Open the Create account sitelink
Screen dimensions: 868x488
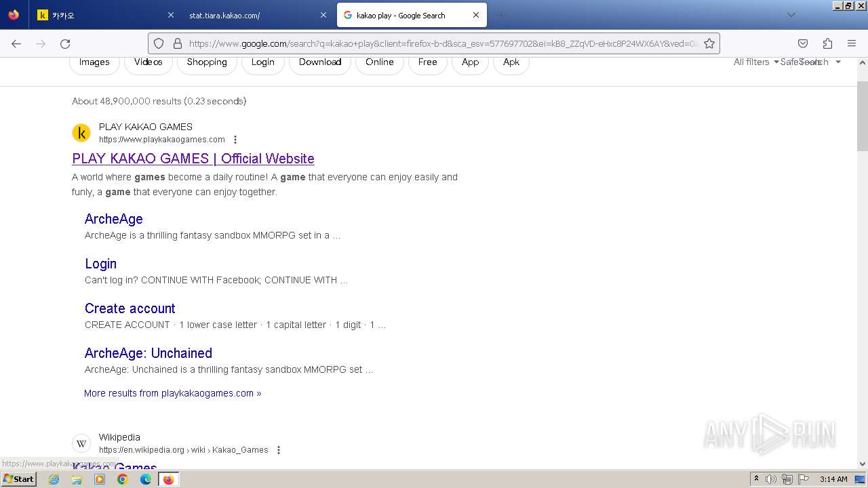tap(130, 308)
